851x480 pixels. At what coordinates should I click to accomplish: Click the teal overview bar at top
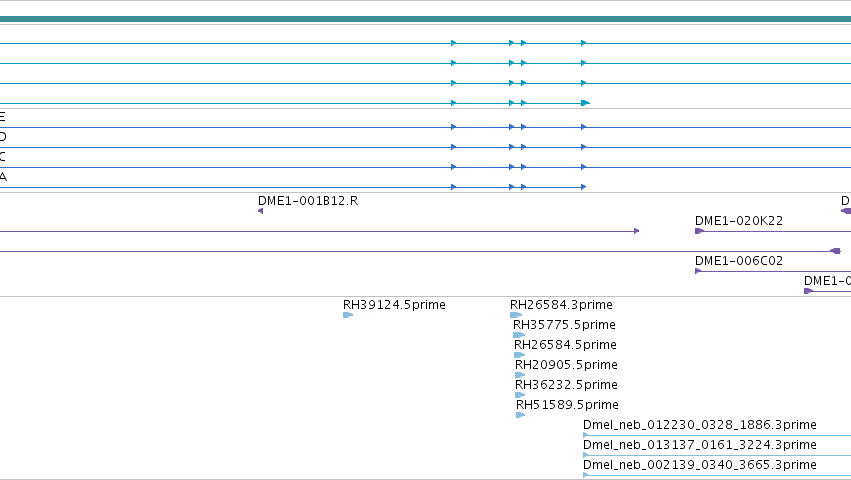point(426,20)
